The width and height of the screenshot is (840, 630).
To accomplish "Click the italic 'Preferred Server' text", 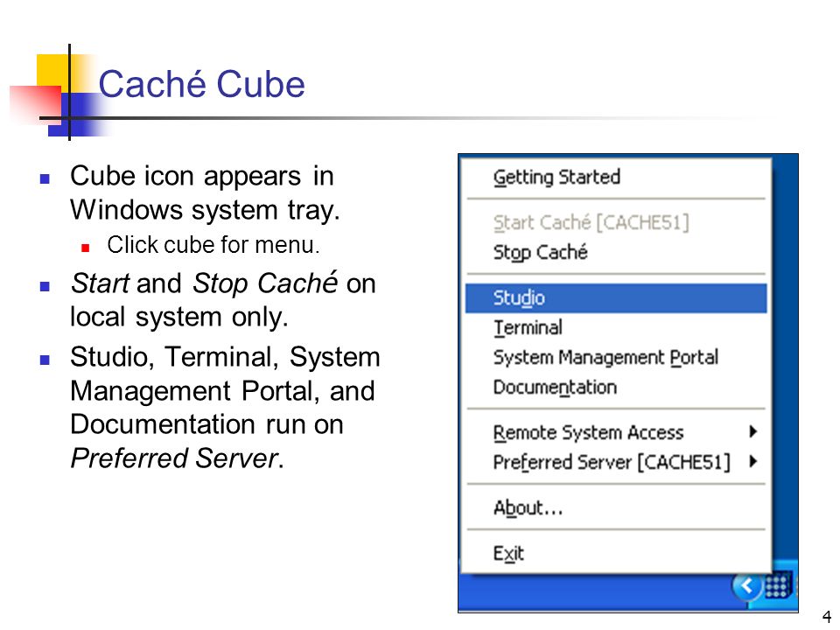I will [174, 458].
